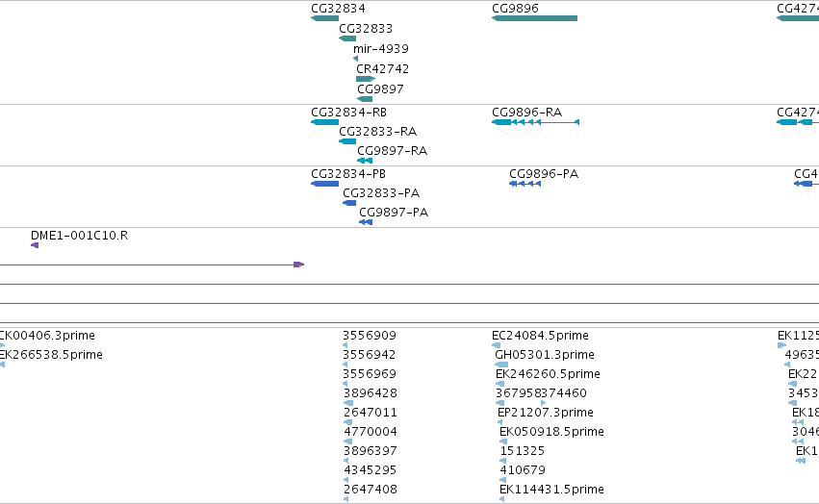Click the EK266538.5prime EST label

coord(51,355)
